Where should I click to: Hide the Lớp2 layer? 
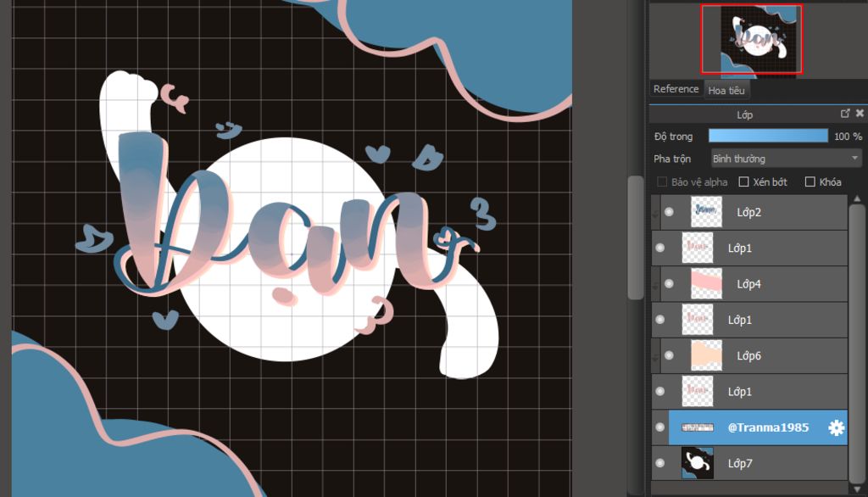[x=670, y=212]
